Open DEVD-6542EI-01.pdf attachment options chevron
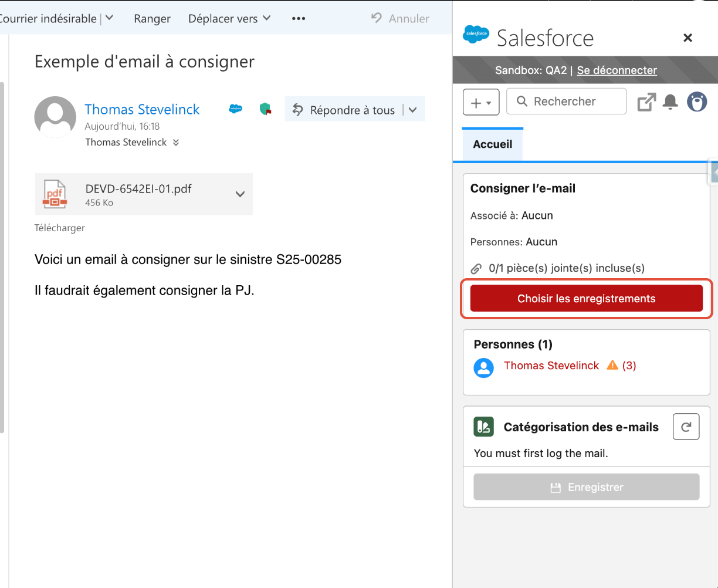 click(240, 194)
